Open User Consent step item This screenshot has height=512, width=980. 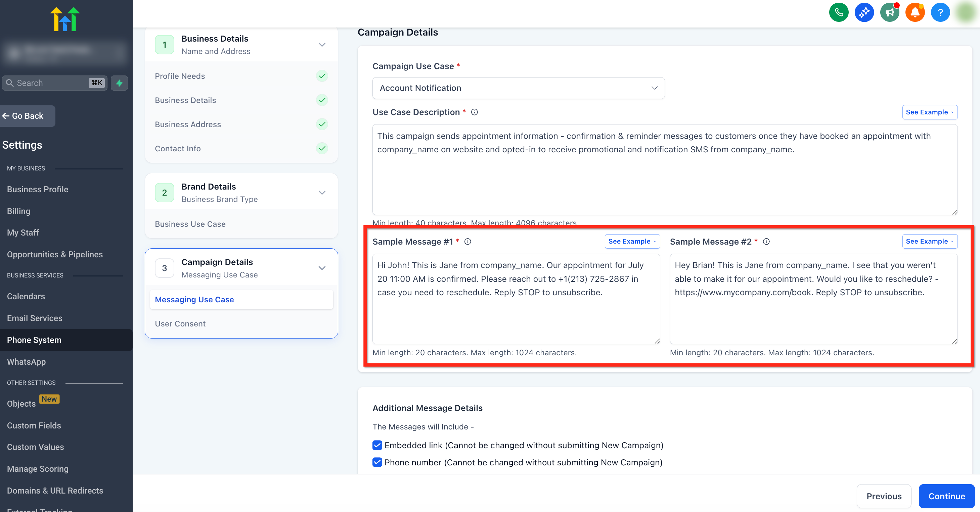pos(180,323)
